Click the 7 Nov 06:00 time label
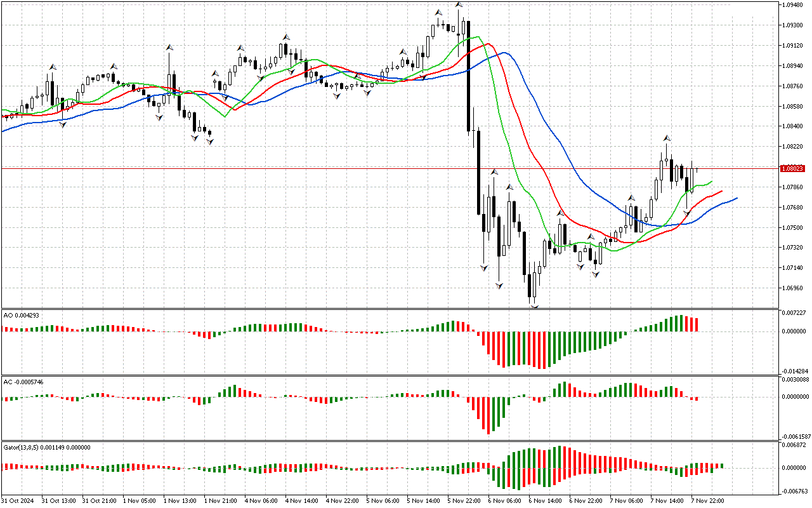812x508 pixels. pos(626,501)
